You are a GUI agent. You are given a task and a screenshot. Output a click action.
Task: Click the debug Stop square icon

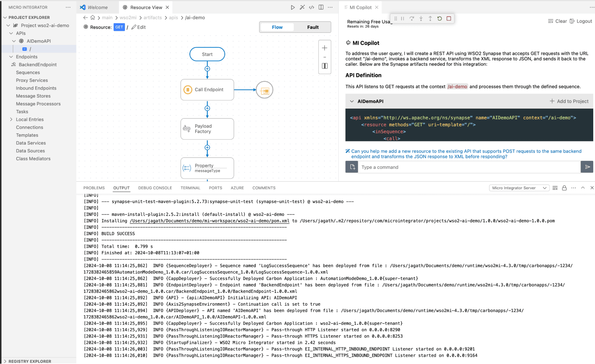449,18
